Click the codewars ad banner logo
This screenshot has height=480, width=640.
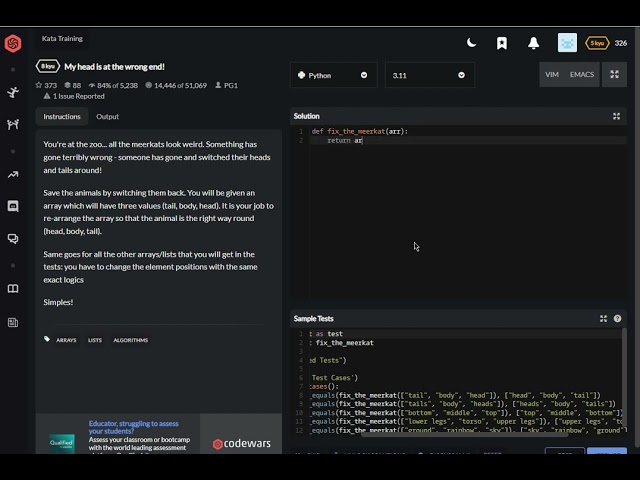[242, 443]
